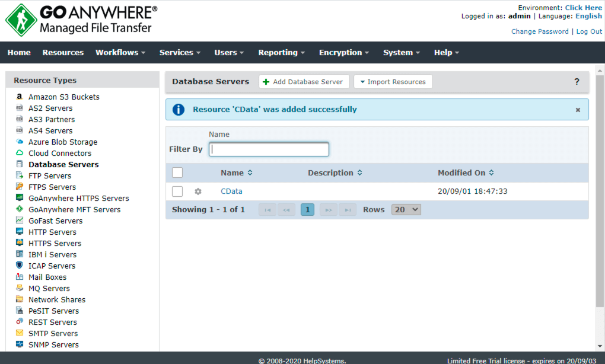
Task: Click the AS2 Servers EDI icon
Action: 20,107
